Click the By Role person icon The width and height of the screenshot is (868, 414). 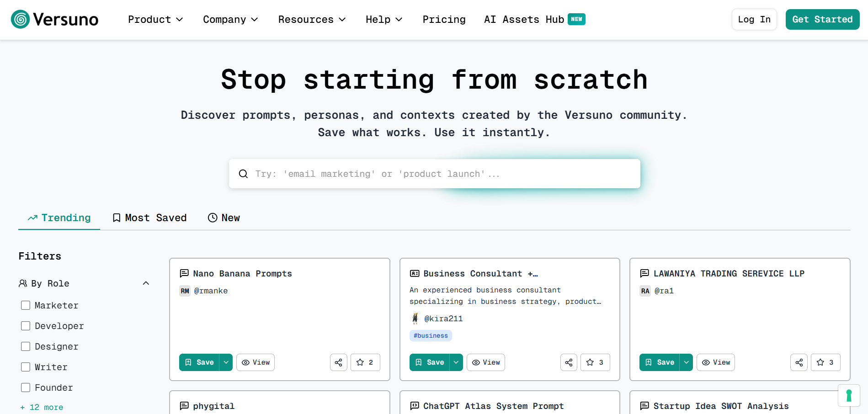pyautogui.click(x=23, y=283)
